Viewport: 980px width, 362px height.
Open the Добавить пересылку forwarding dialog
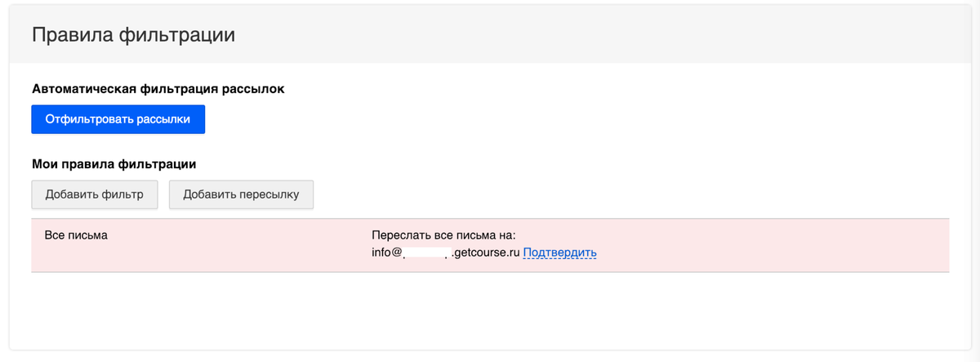pos(241,194)
